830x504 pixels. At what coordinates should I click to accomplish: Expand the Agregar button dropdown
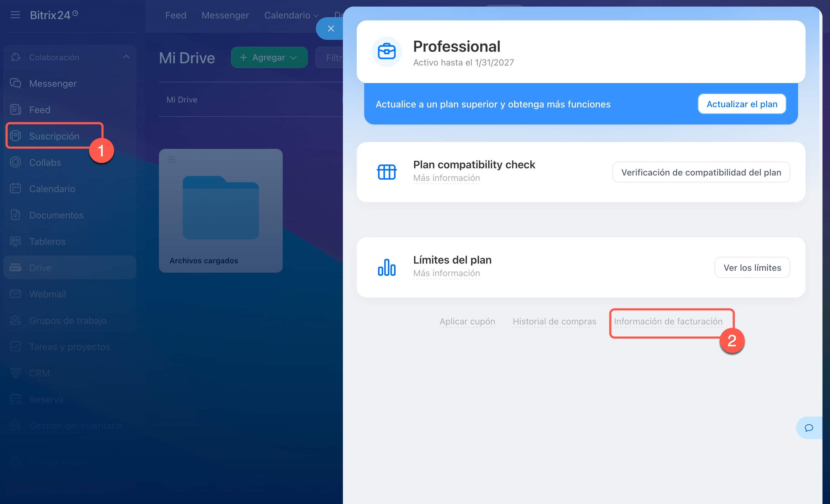[293, 58]
